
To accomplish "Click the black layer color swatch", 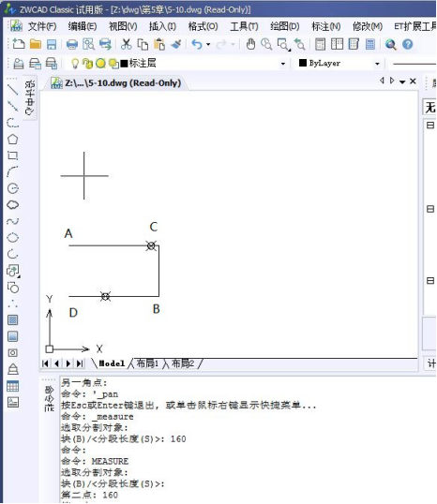I will tap(124, 64).
